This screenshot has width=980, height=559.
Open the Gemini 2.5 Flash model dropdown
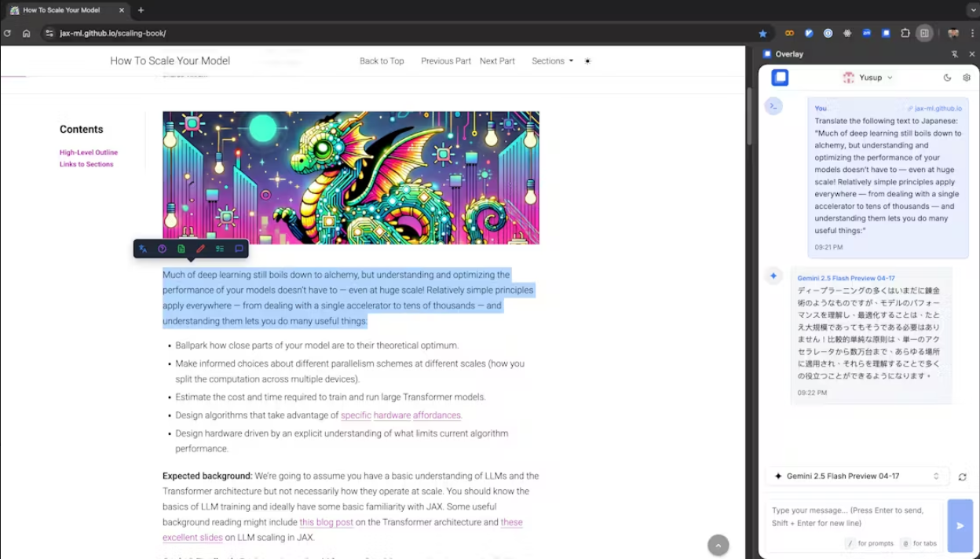[857, 476]
